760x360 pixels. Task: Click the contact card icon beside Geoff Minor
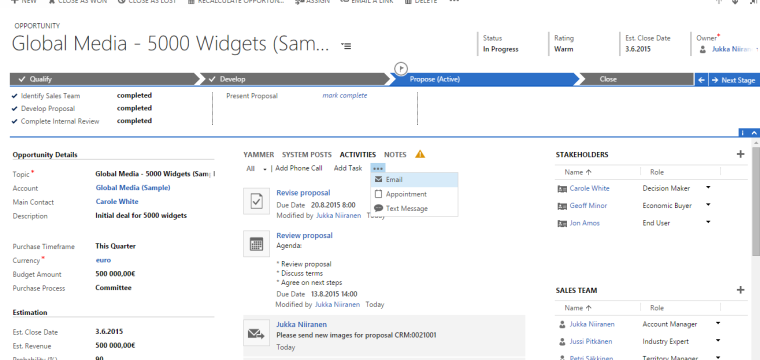[562, 206]
